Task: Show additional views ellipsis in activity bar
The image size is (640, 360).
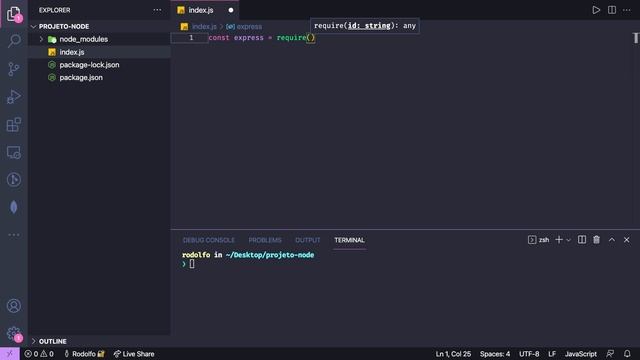Action: pyautogui.click(x=14, y=235)
